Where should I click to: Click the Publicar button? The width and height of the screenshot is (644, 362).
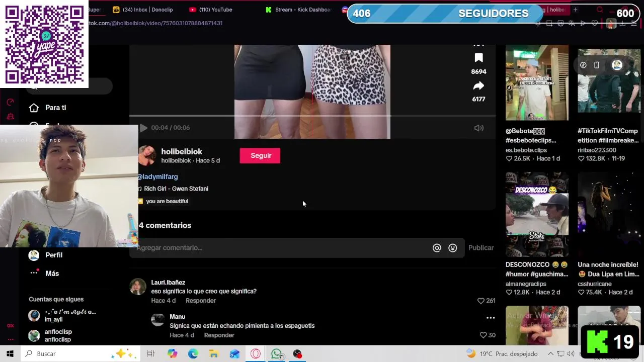481,248
